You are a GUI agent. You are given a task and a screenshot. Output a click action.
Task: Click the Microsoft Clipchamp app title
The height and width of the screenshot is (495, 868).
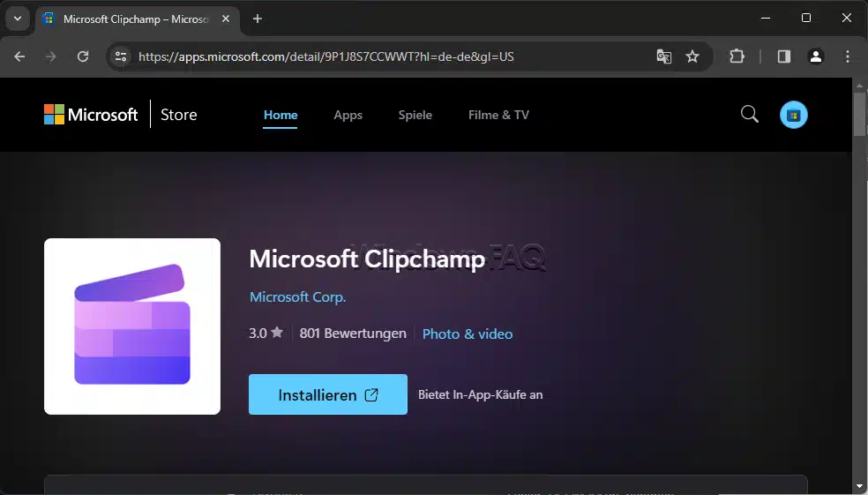click(367, 259)
